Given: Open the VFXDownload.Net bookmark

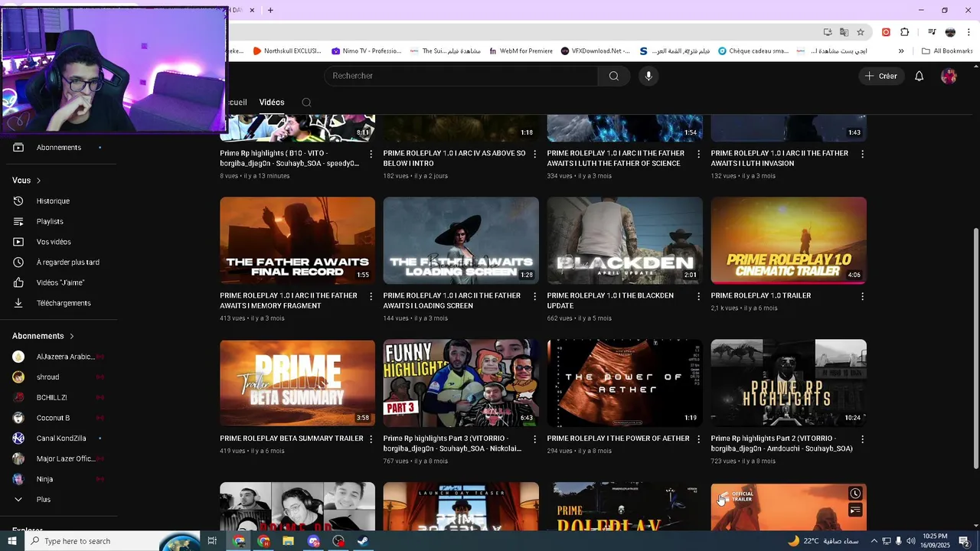Looking at the screenshot, I should 595,51.
